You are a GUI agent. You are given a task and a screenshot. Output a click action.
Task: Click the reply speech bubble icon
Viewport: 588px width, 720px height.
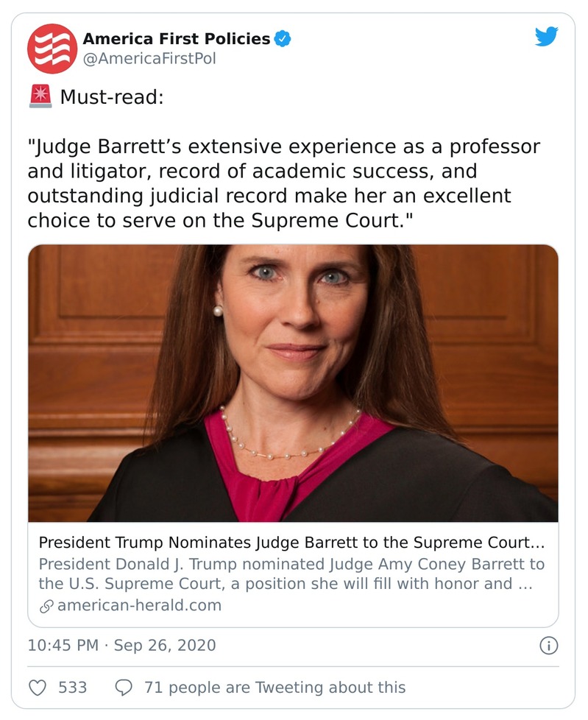[x=124, y=687]
